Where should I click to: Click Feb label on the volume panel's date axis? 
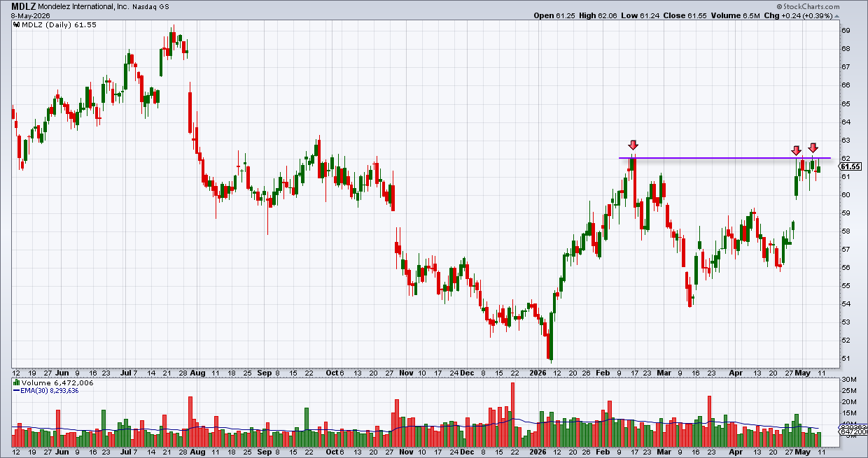click(x=603, y=452)
